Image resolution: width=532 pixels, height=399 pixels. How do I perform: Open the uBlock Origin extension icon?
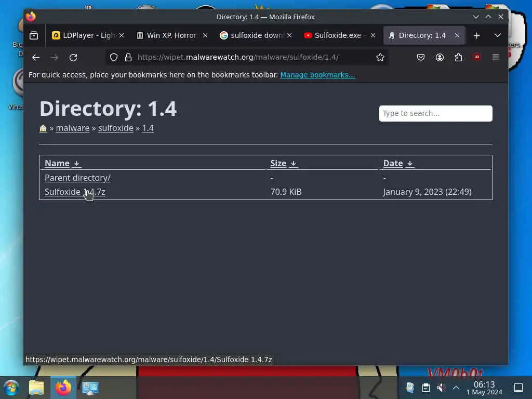pyautogui.click(x=477, y=57)
